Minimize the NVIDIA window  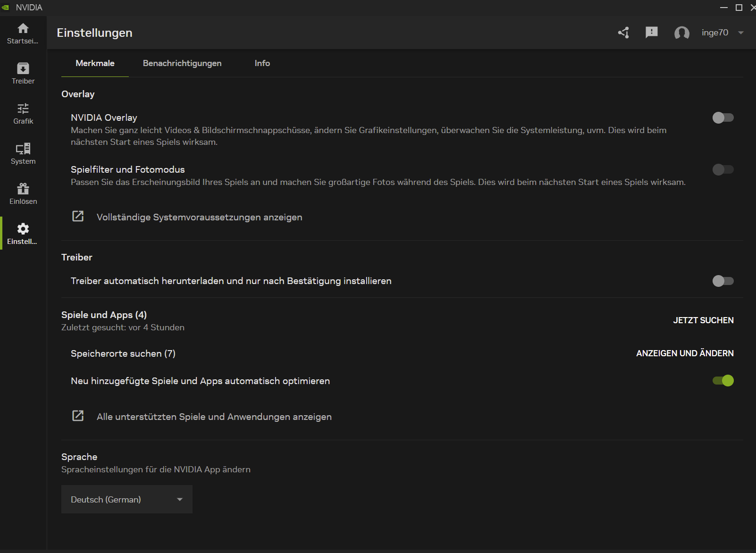724,8
